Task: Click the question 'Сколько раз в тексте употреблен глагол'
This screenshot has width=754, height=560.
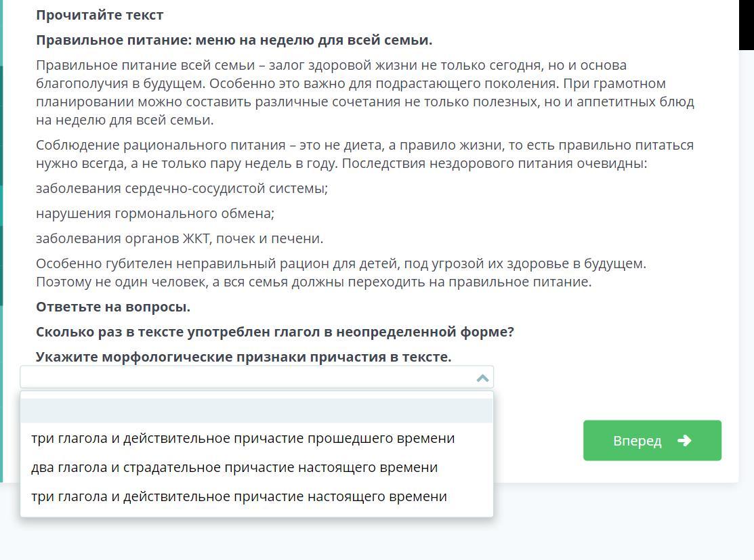Action: click(x=274, y=332)
